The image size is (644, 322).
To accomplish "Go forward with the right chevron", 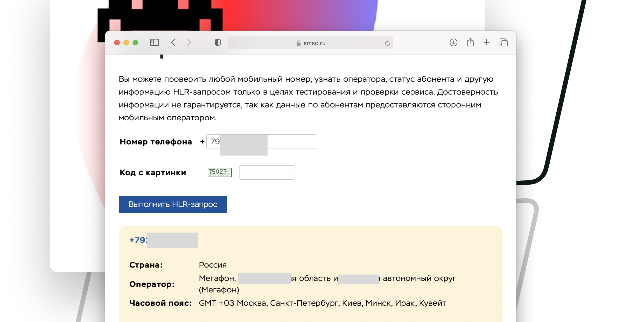I will [x=189, y=43].
